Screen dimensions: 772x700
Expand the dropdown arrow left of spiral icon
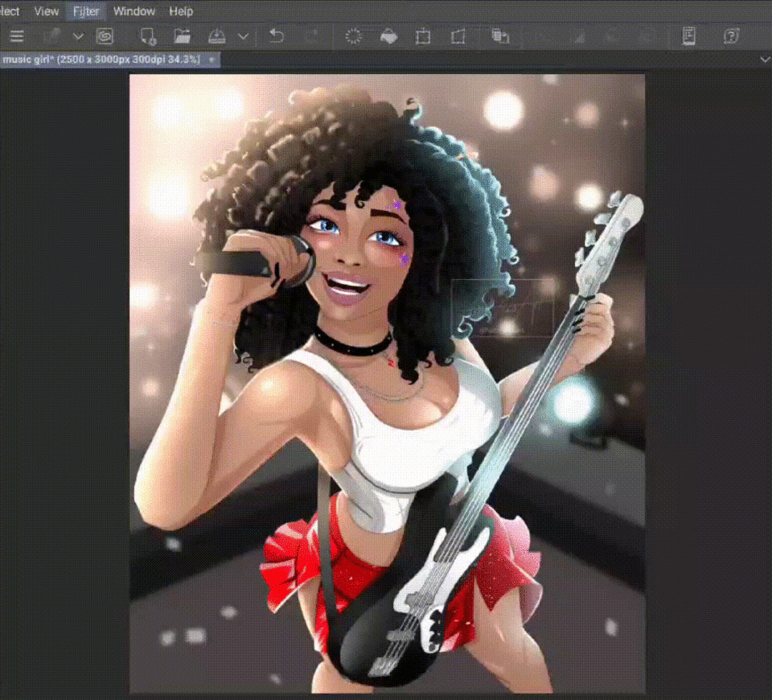(x=78, y=36)
